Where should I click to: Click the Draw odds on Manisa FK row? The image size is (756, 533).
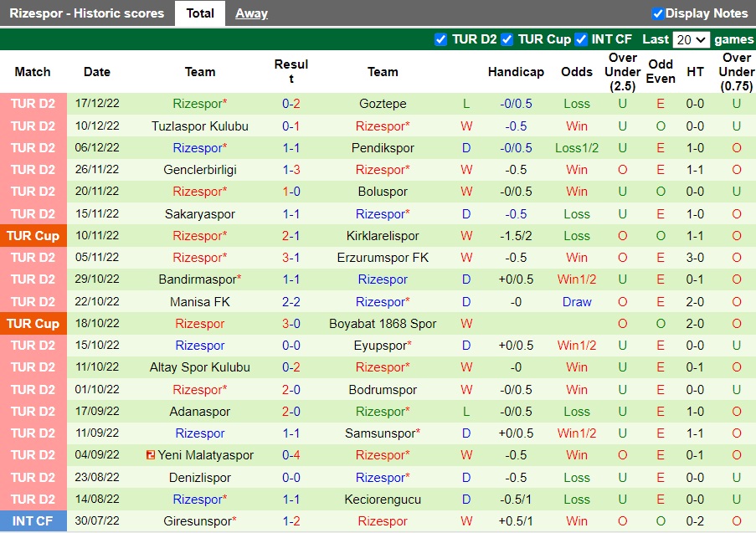(577, 302)
